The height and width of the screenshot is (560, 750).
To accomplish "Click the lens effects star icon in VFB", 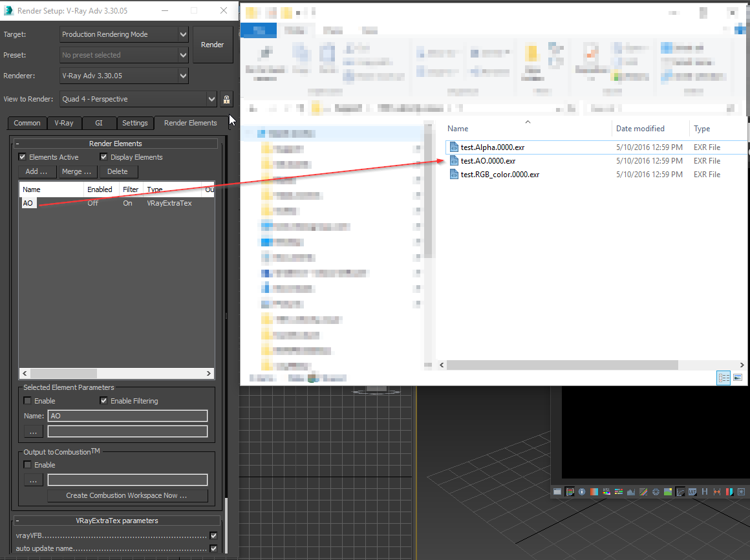I will 741,491.
